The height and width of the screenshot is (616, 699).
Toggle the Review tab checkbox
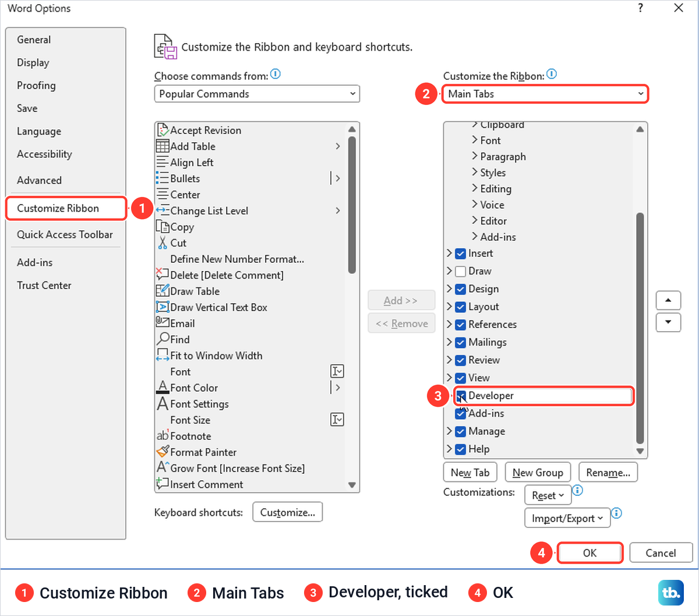tap(460, 360)
